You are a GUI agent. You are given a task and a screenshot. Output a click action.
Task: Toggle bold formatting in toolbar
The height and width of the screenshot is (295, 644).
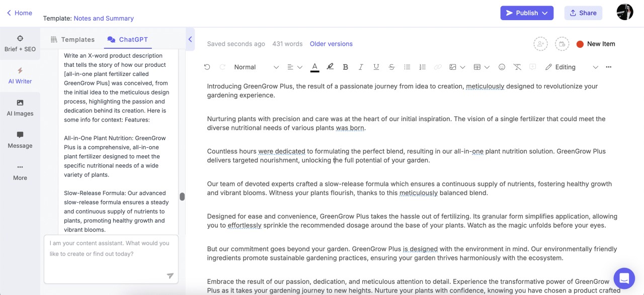click(345, 67)
